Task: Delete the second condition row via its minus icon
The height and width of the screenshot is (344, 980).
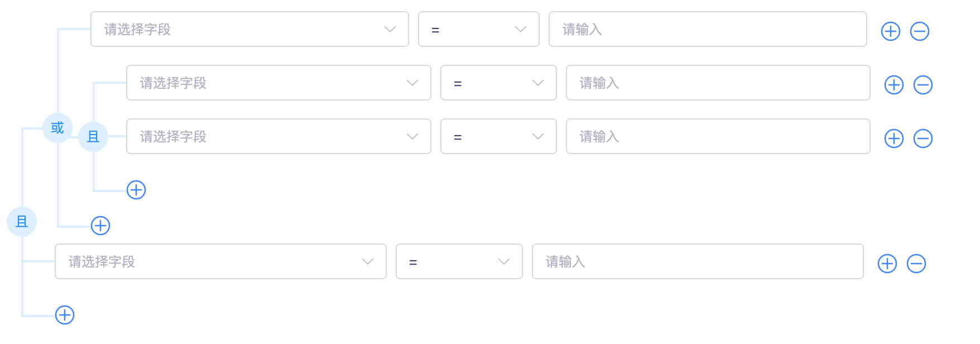Action: click(x=923, y=85)
